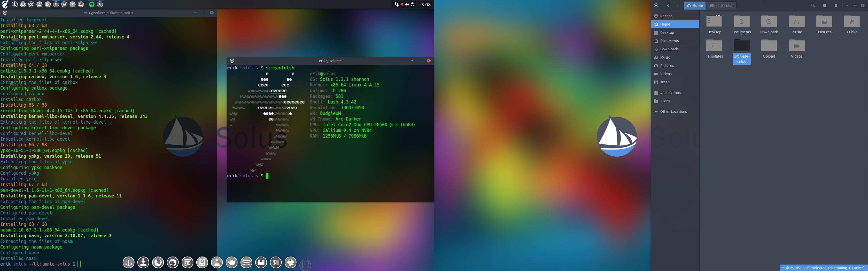The width and height of the screenshot is (868, 271).
Task: Select Recent in the Files sidebar
Action: (x=675, y=16)
